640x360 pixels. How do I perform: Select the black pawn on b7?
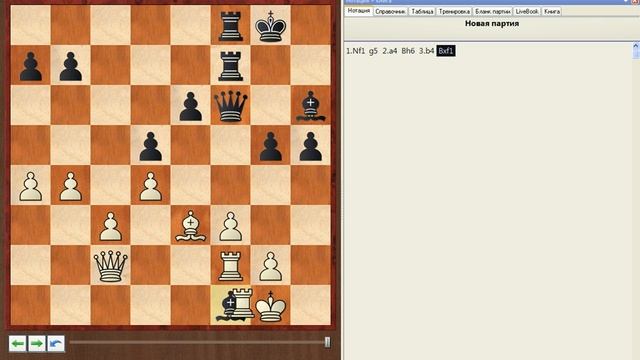[71, 66]
